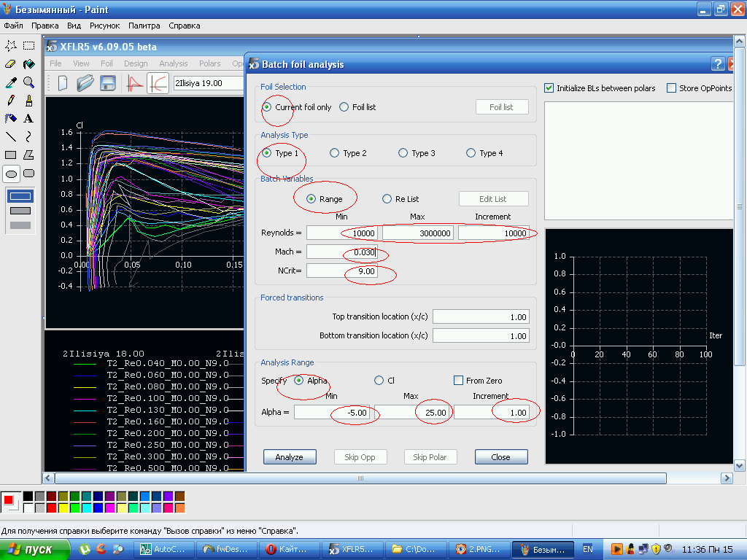Select the Eraser tool
747x560 pixels.
pos(11,64)
